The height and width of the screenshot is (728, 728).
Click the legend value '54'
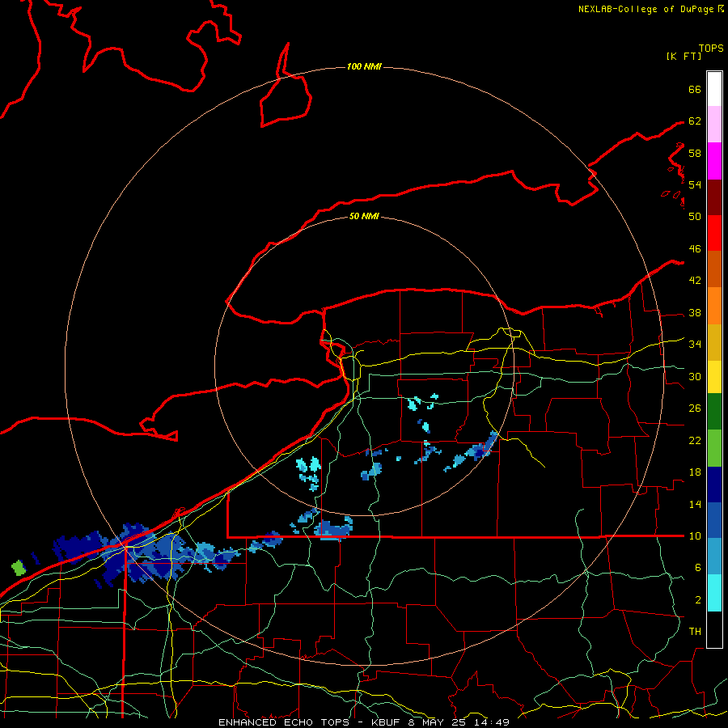click(695, 184)
